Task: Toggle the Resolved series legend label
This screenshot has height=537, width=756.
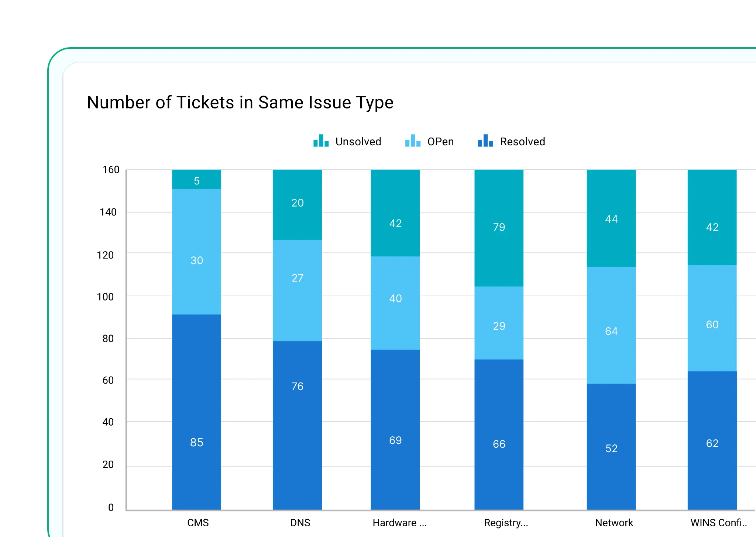Action: pos(522,142)
